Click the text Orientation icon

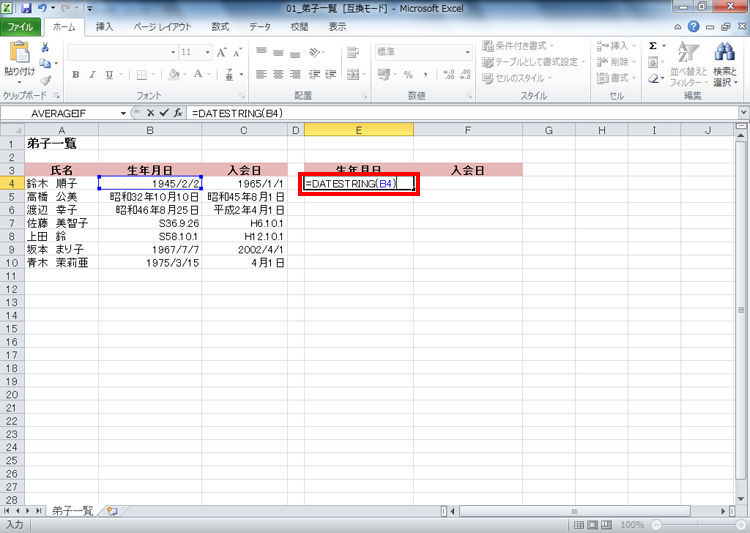pyautogui.click(x=314, y=52)
